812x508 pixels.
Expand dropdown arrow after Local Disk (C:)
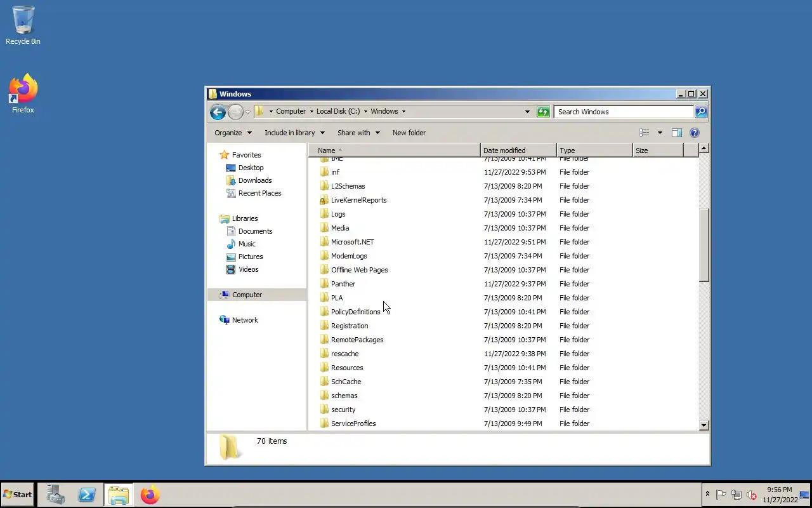tap(365, 111)
